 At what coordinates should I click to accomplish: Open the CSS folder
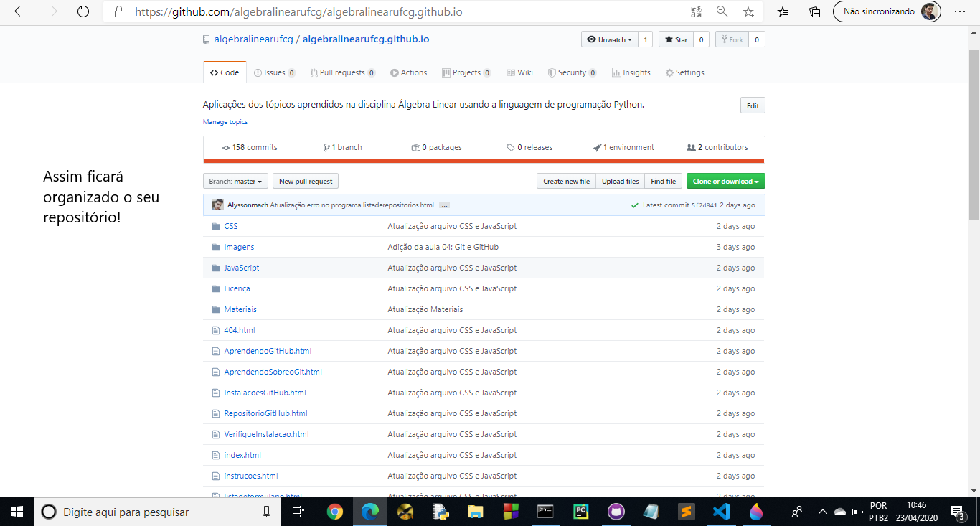(x=231, y=226)
